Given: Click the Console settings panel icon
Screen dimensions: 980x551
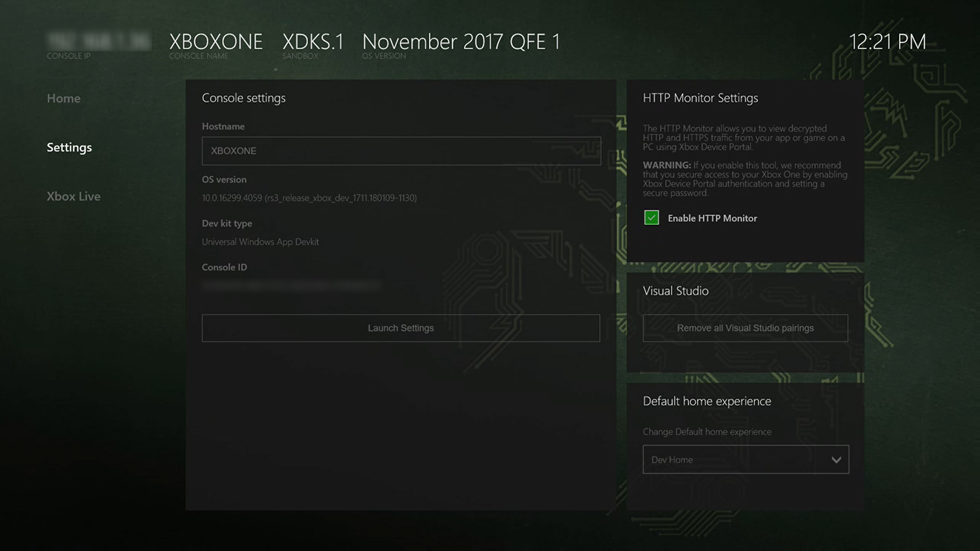Looking at the screenshot, I should tap(243, 97).
